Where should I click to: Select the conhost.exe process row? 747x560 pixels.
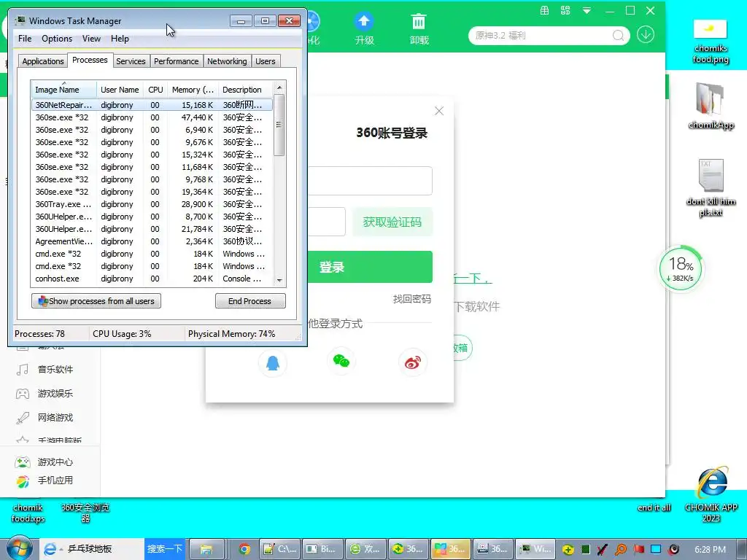tap(152, 279)
